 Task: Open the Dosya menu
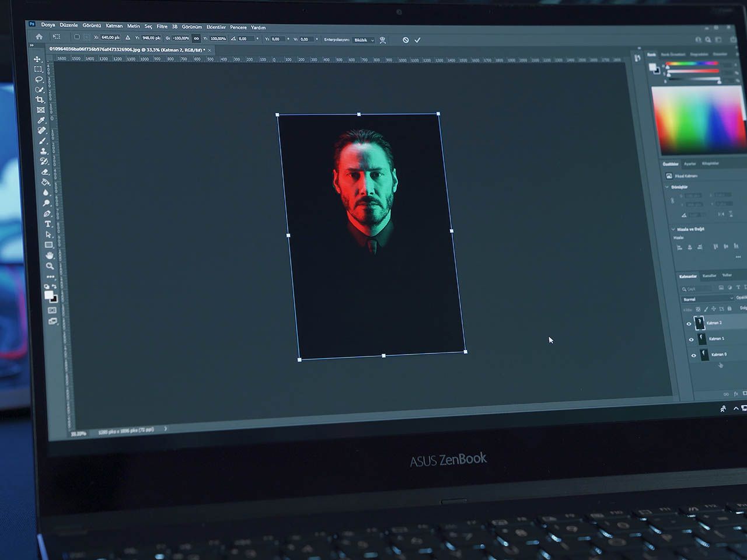48,25
